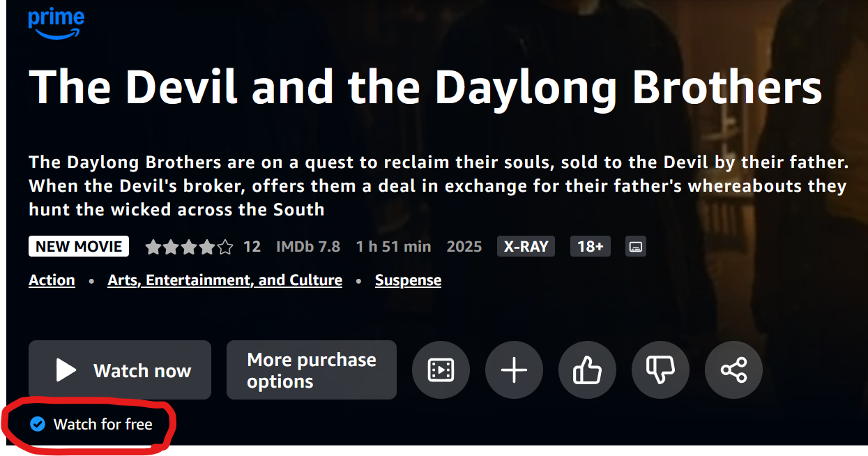Select the Action genre

click(x=51, y=280)
